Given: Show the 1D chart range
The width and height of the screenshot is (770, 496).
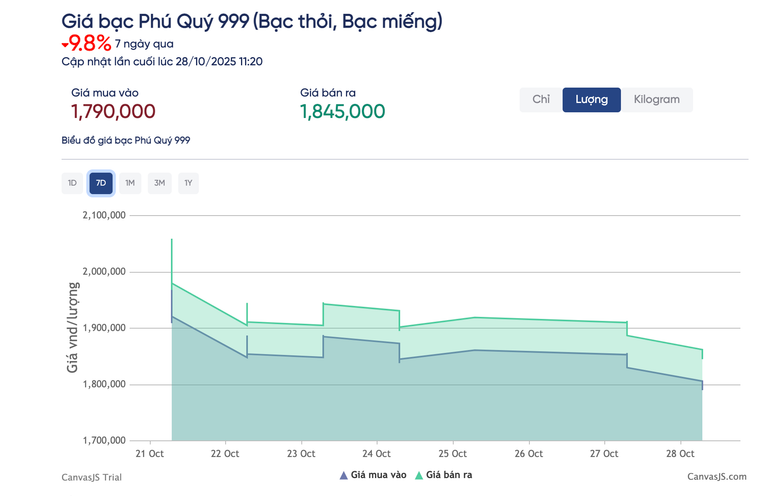Looking at the screenshot, I should (x=72, y=183).
